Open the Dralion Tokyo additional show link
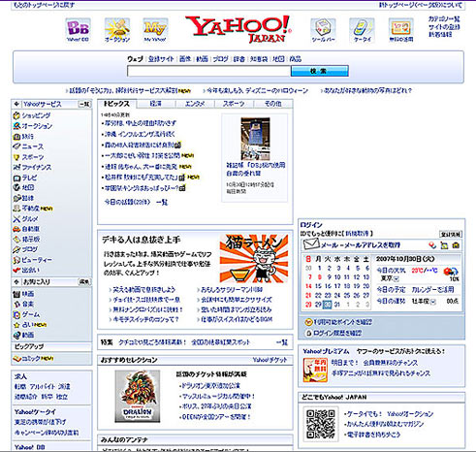Viewport: 476px width, 452px height. [x=210, y=385]
